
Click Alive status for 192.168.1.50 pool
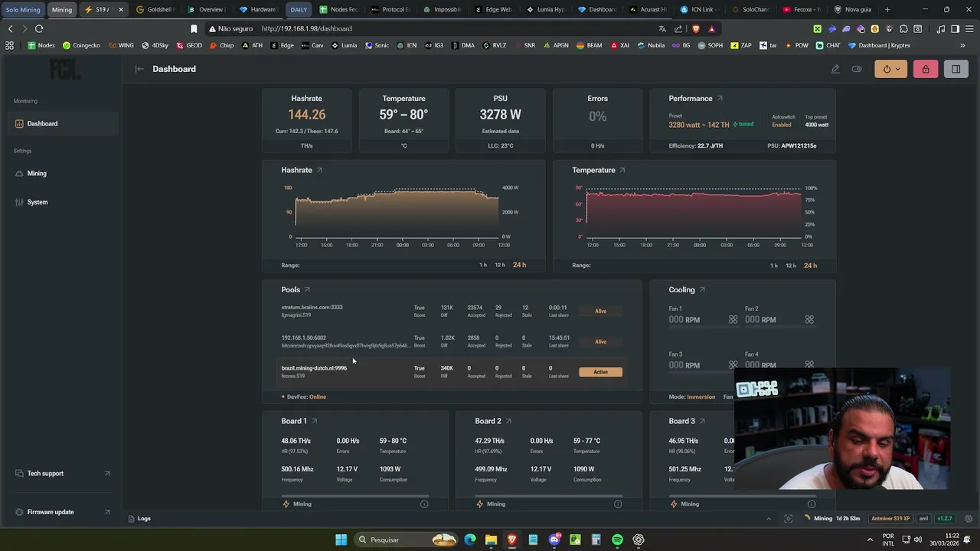pyautogui.click(x=601, y=342)
